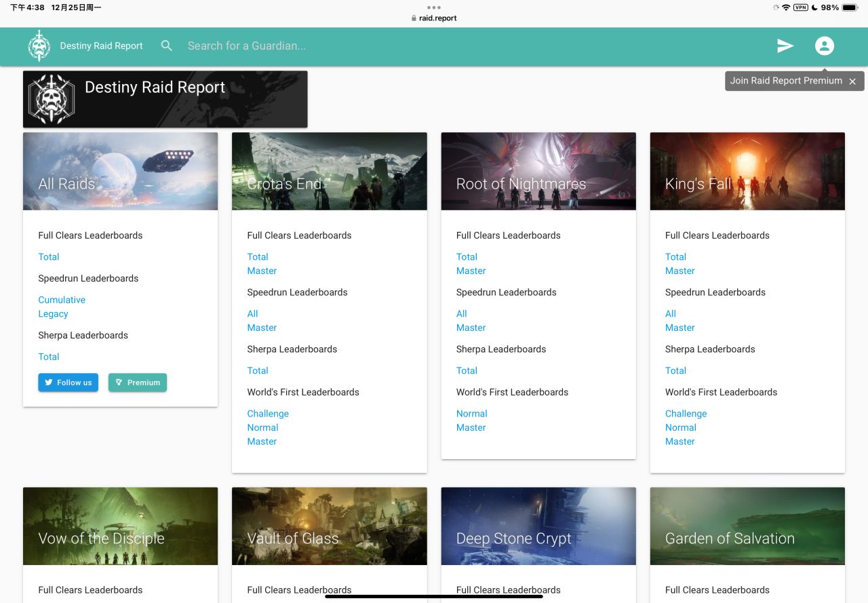
Task: Open Root of Nightmares Full Clears Master
Action: [471, 271]
